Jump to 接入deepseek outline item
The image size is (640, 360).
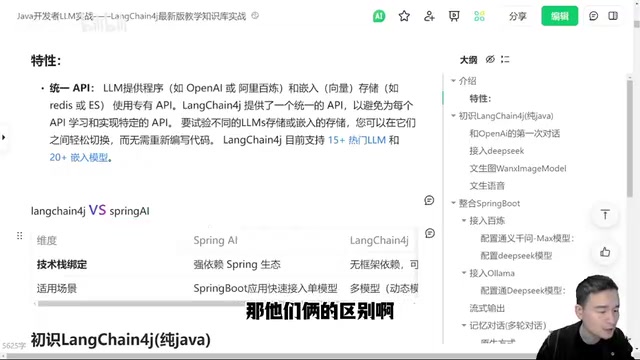click(x=496, y=151)
